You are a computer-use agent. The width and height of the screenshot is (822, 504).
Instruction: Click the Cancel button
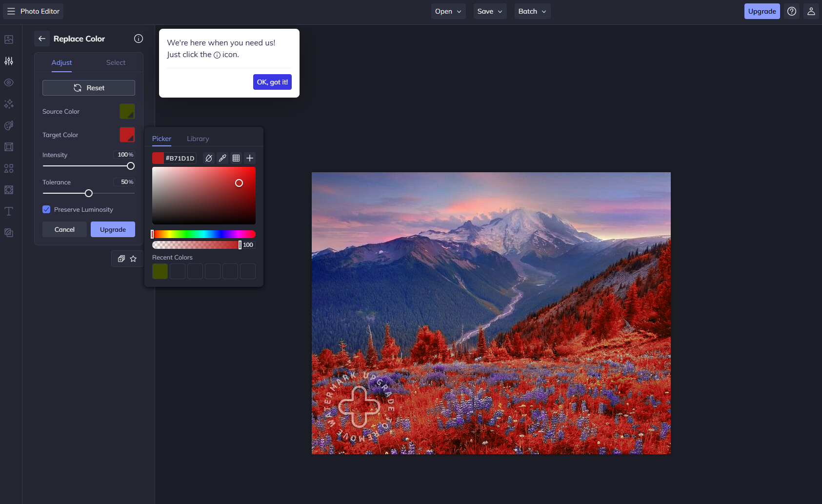[64, 229]
